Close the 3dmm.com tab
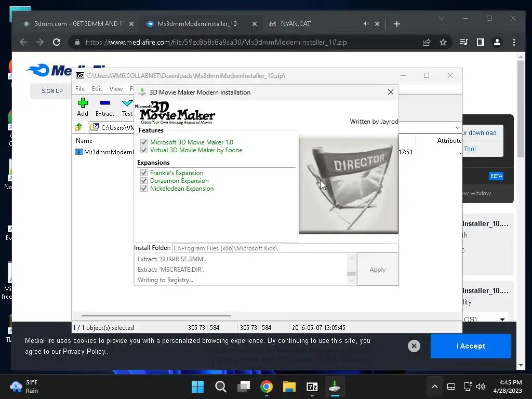 [131, 24]
